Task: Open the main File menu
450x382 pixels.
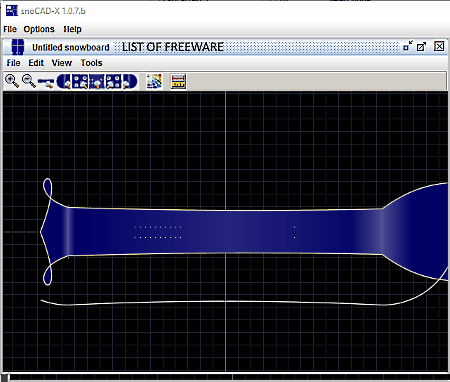Action: 10,29
